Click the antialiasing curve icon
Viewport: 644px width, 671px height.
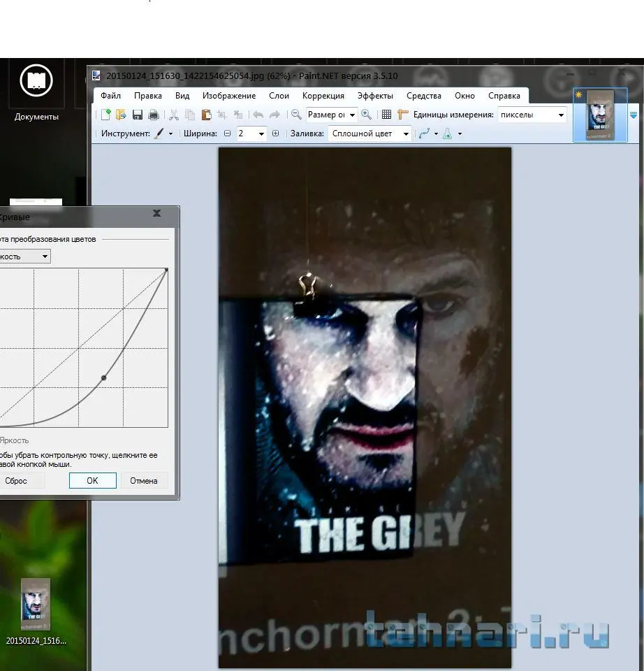click(x=424, y=134)
